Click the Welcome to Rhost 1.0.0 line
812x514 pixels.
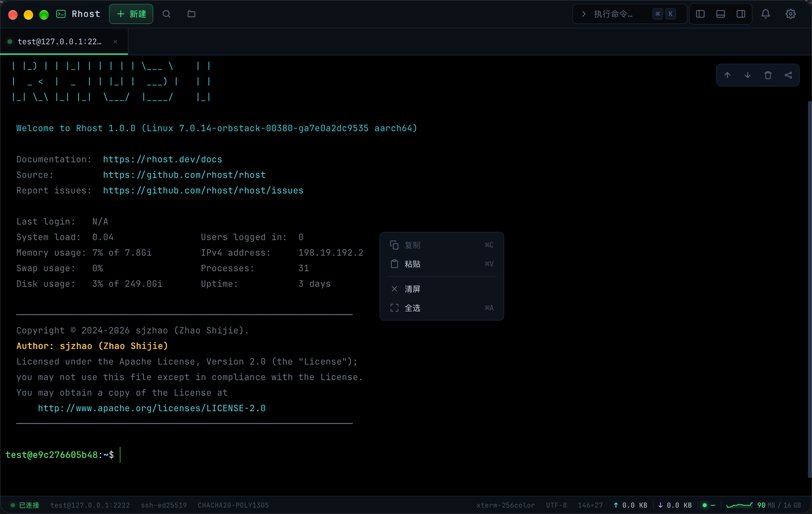click(217, 128)
